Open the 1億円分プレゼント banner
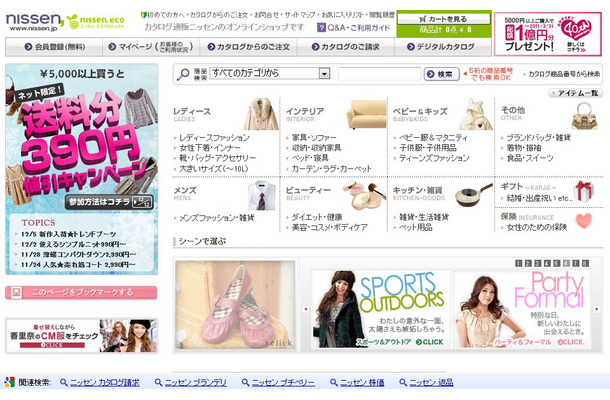 coord(547,34)
